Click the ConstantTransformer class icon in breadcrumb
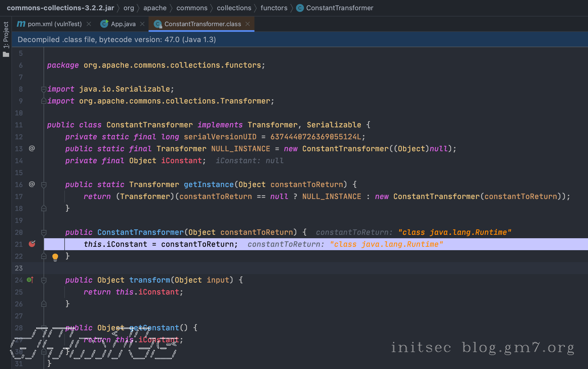 (300, 8)
